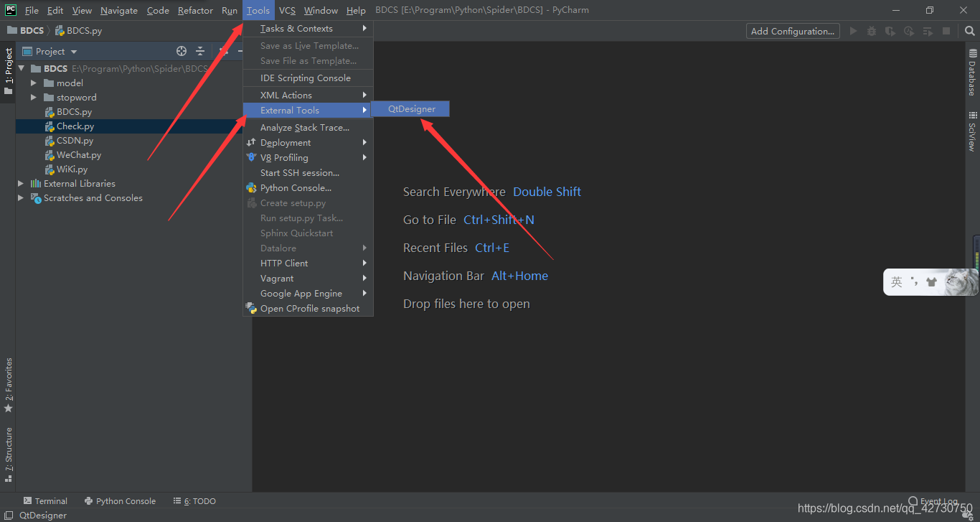
Task: Click the 1: Project side tab
Action: tap(8, 73)
